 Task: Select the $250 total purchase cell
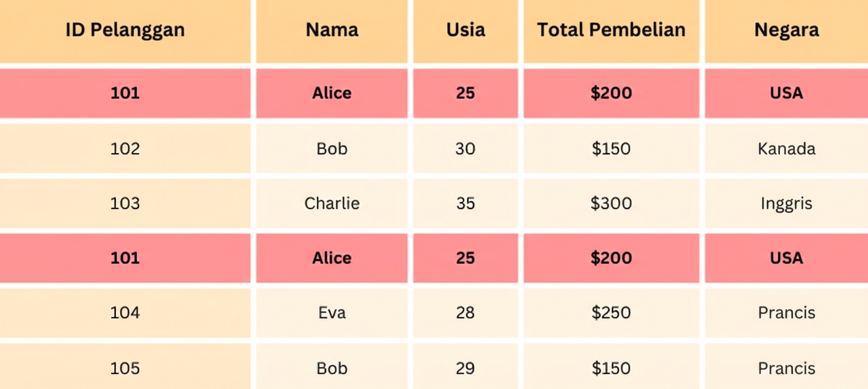pos(611,313)
